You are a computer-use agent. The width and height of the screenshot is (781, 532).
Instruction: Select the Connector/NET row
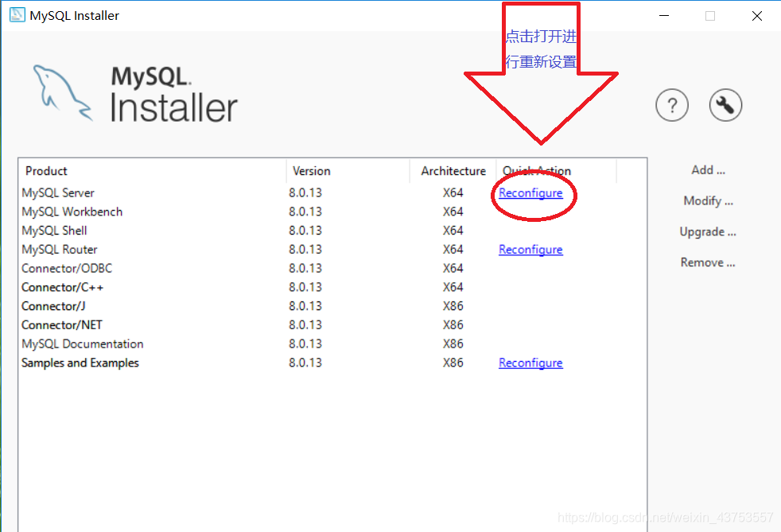[x=332, y=325]
